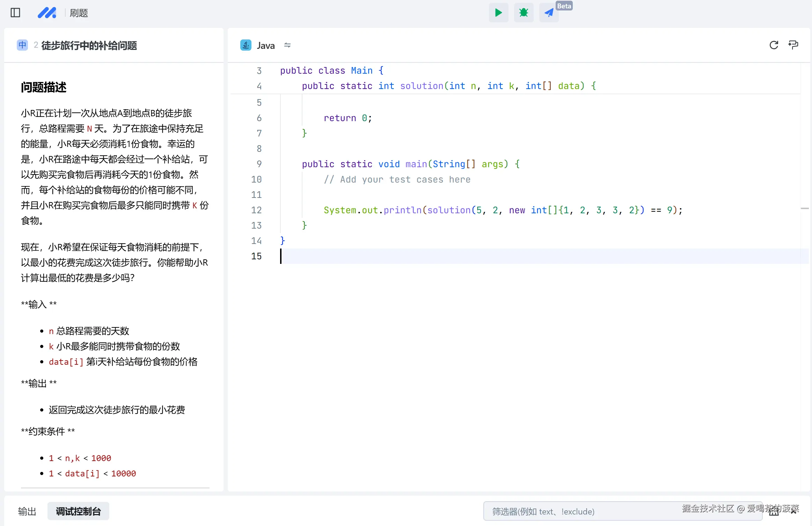Click the MarsCode logo
Screen dimensions: 812x526
47,13
